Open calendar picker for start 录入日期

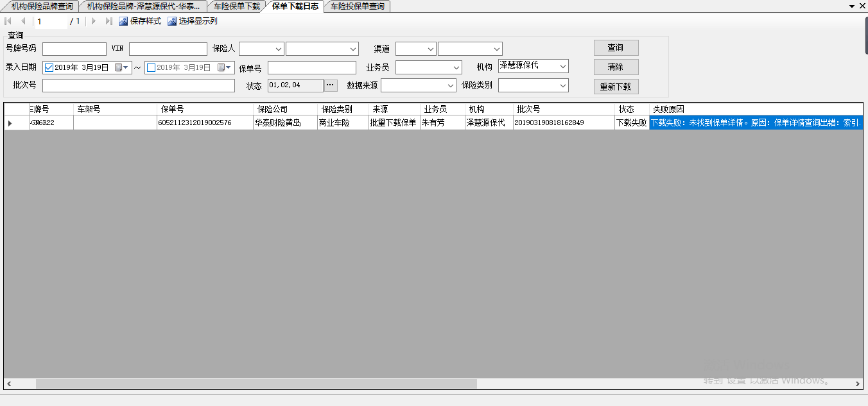(x=122, y=67)
